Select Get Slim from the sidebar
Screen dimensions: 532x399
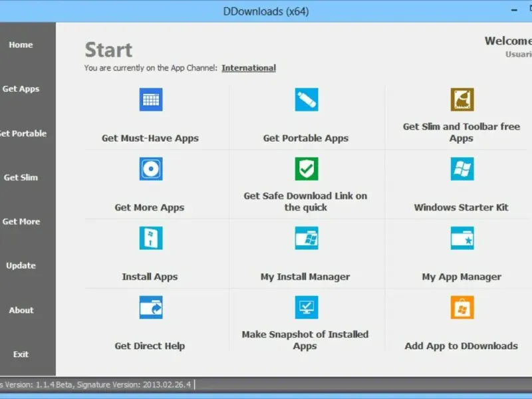click(21, 178)
